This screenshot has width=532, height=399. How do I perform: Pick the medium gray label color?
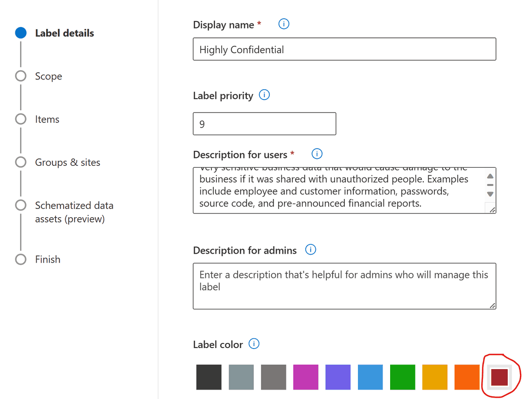point(273,377)
